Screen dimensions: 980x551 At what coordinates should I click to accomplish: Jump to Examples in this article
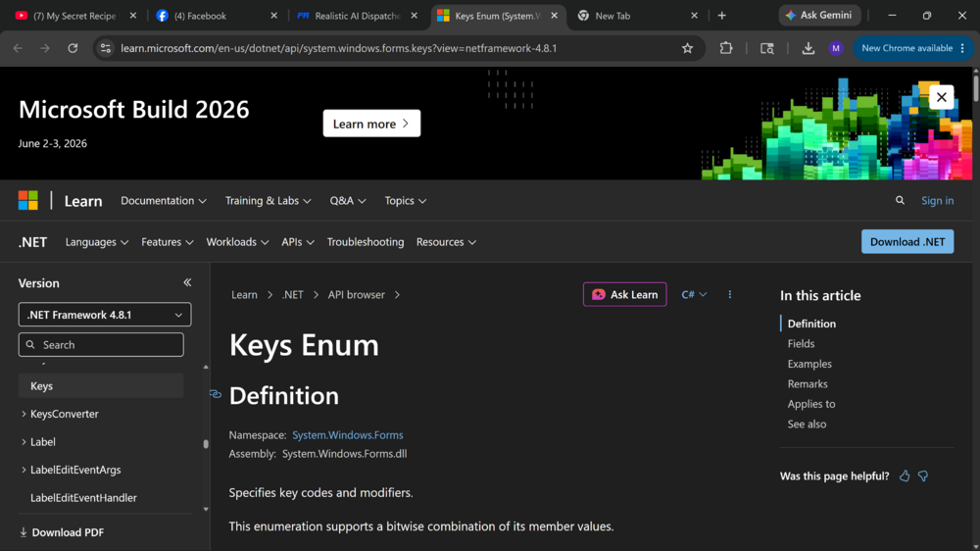[809, 364]
